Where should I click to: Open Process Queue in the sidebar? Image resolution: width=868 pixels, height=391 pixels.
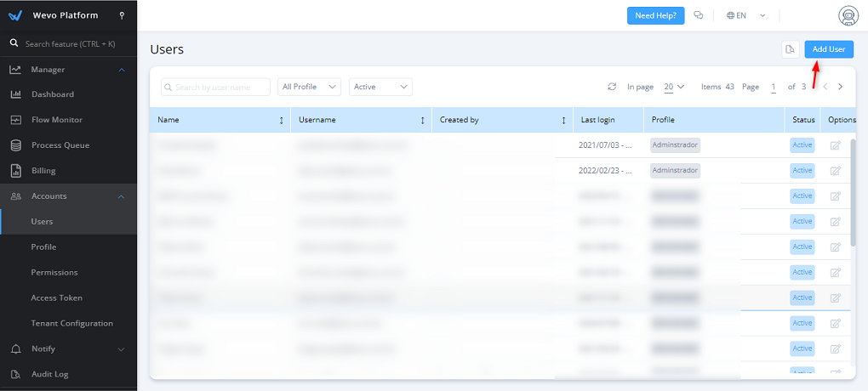[x=60, y=145]
